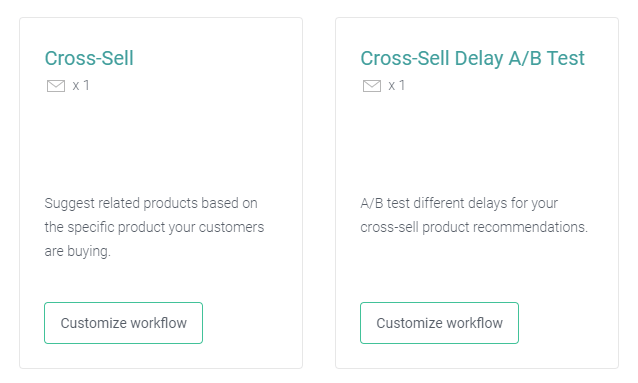Click 'A/B' in the Cross-Sell Delay title
The height and width of the screenshot is (383, 638).
coord(525,58)
